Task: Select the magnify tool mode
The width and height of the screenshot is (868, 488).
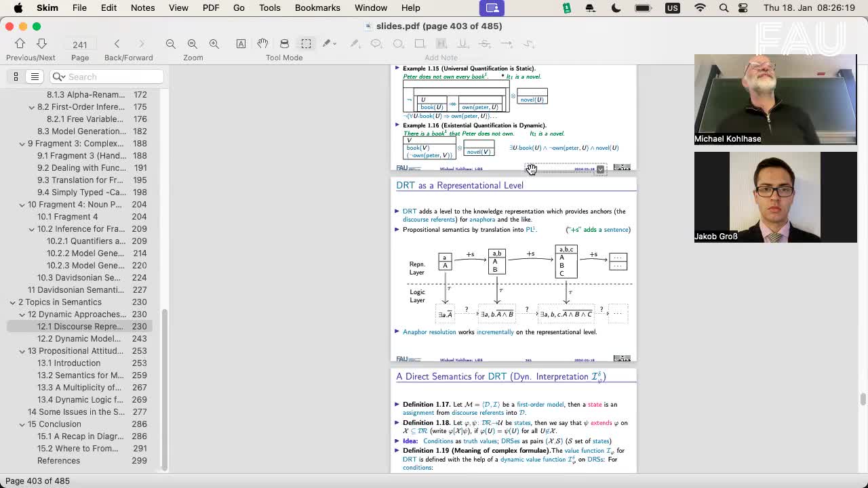Action: 284,43
